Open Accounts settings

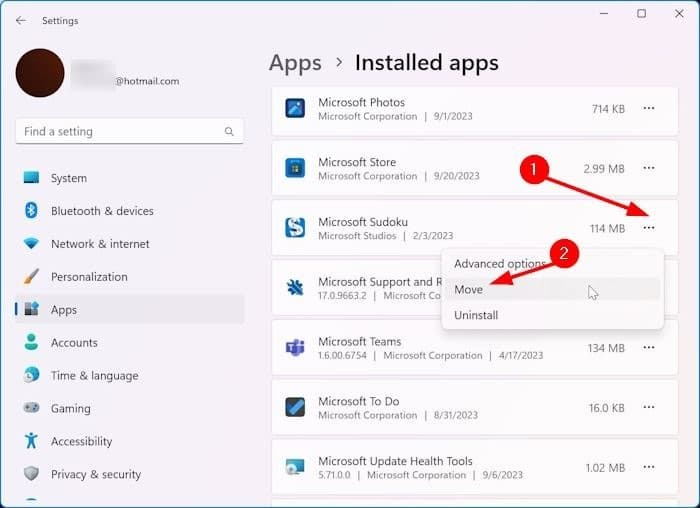(x=129, y=342)
